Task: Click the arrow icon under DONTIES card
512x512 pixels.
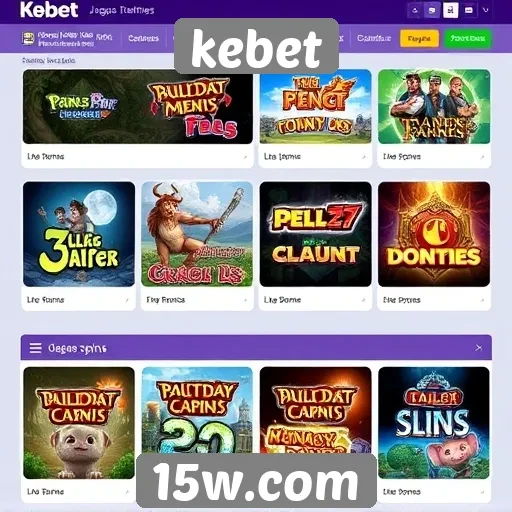Action: click(482, 300)
